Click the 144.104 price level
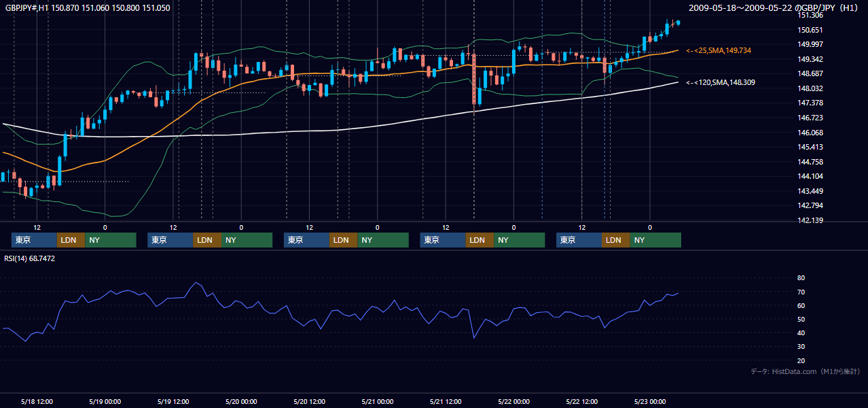Viewport: 868px width, 408px height. pos(810,176)
